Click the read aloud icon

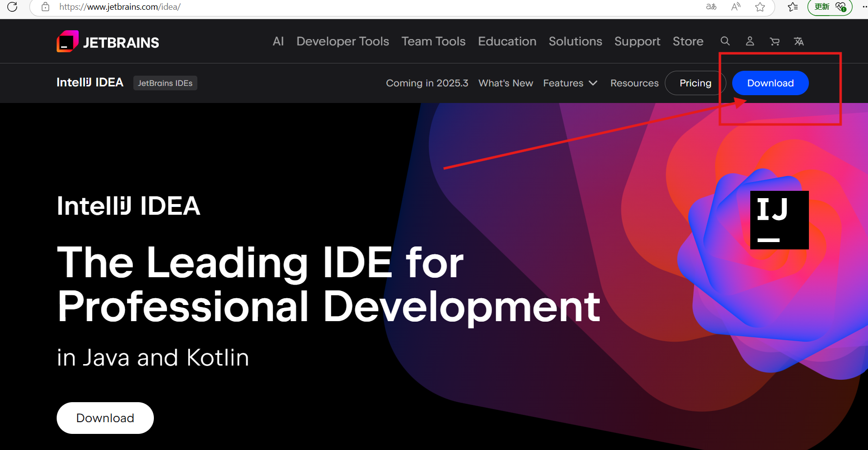(736, 7)
